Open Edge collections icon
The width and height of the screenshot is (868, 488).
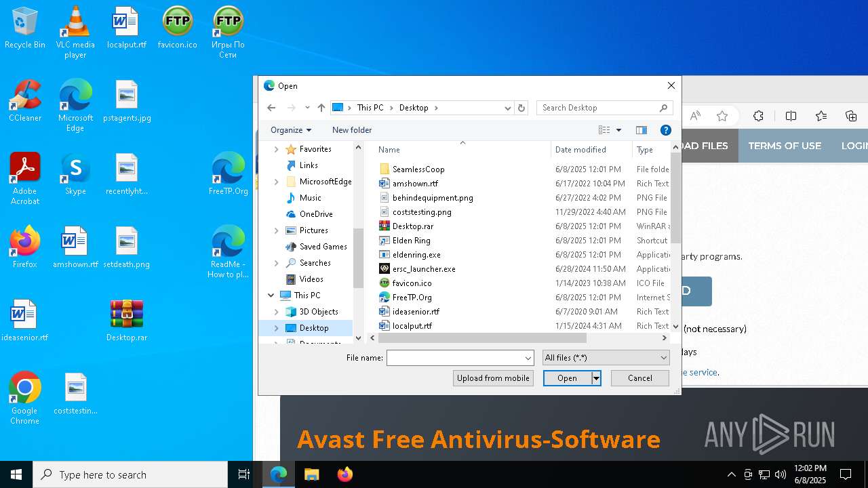tap(851, 116)
